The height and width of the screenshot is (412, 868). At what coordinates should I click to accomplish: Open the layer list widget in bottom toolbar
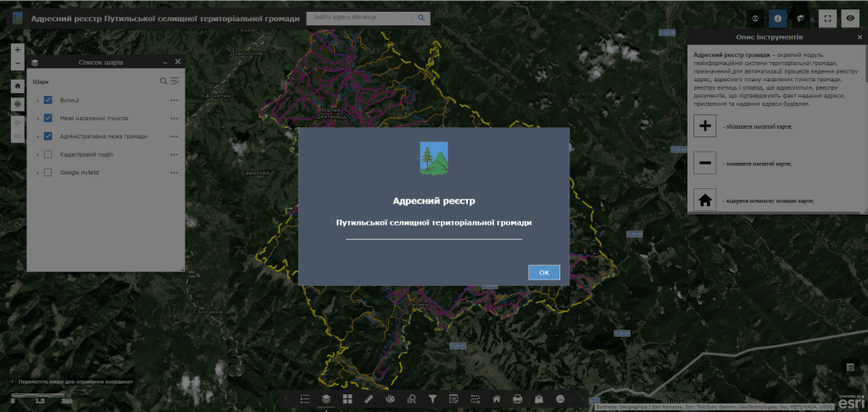pyautogui.click(x=326, y=398)
